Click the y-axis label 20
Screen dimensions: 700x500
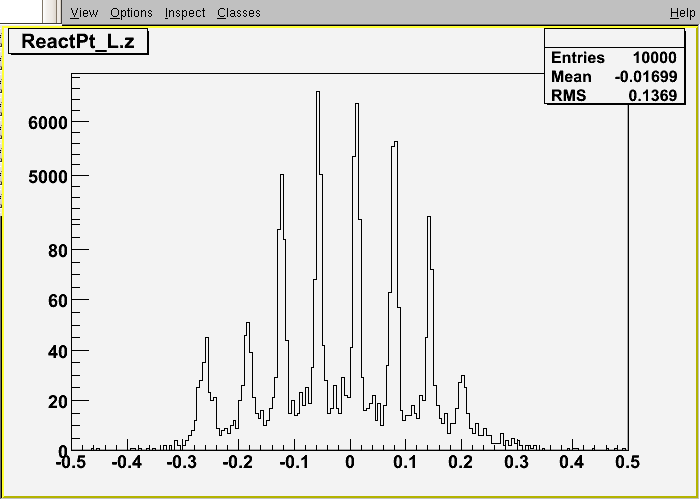click(x=58, y=402)
